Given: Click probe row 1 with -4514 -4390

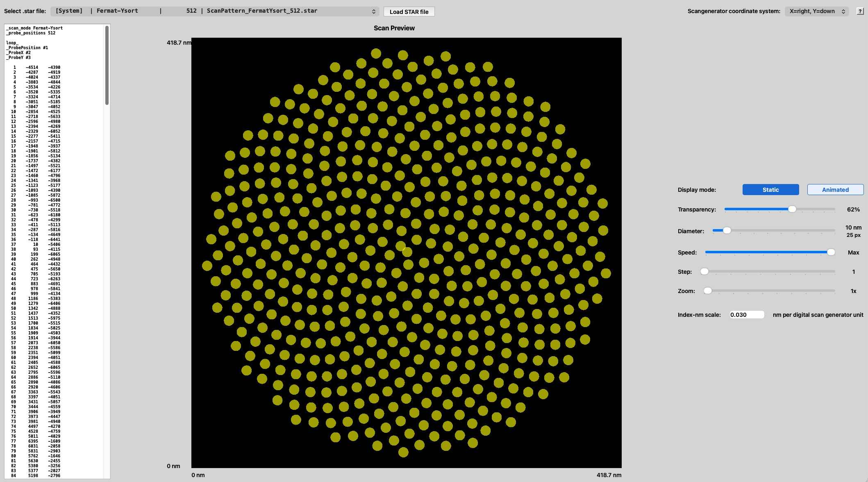Looking at the screenshot, I should point(36,67).
